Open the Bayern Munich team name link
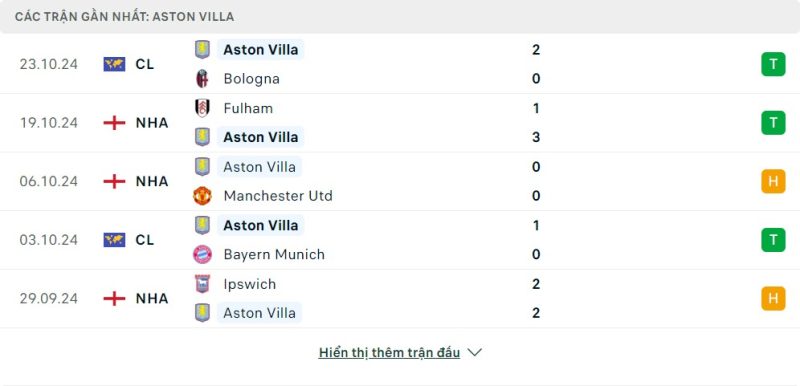This screenshot has width=800, height=386. 274,254
